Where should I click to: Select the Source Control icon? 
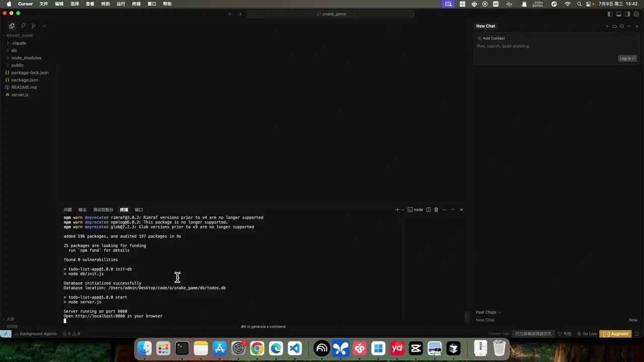tap(33, 26)
